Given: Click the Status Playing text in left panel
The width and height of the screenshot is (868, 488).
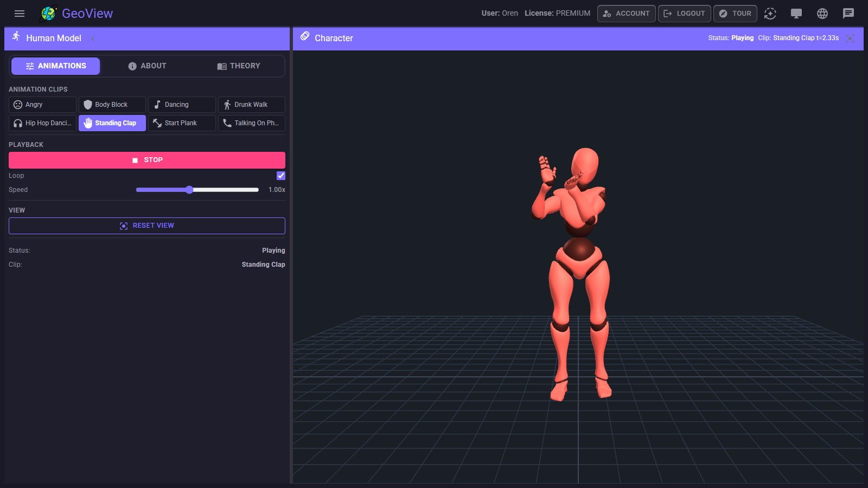Looking at the screenshot, I should pyautogui.click(x=273, y=251).
